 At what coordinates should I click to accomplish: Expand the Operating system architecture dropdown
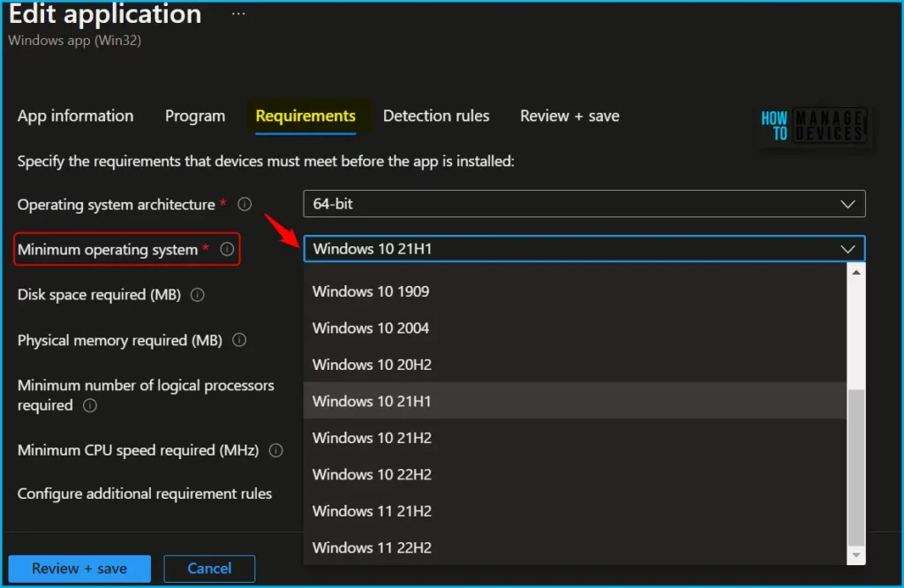(584, 204)
